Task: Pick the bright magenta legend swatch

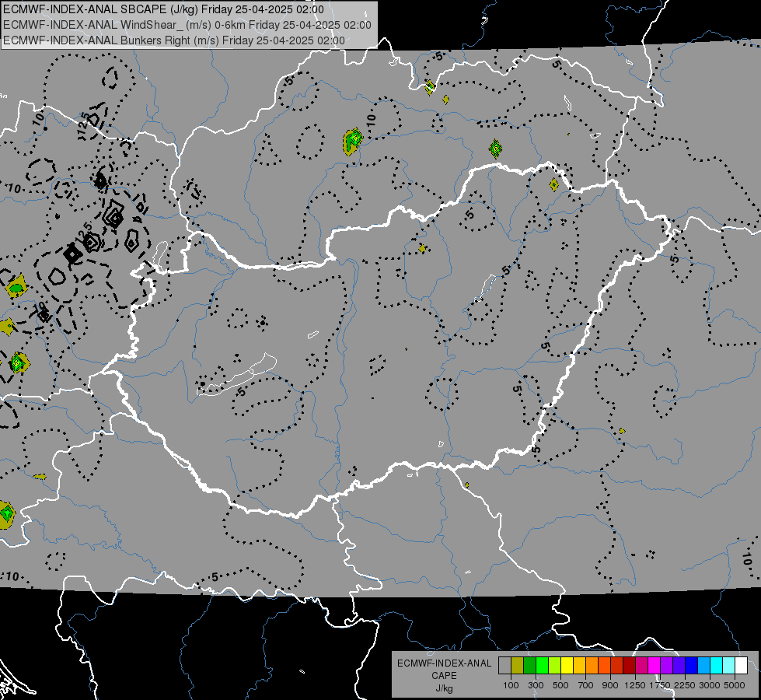Action: click(x=655, y=666)
